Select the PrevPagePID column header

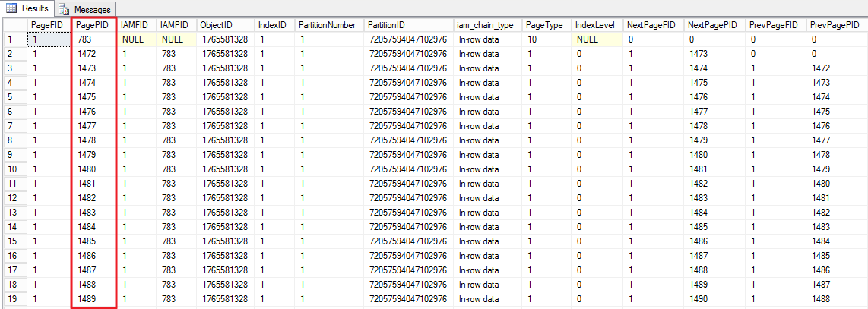(836, 25)
